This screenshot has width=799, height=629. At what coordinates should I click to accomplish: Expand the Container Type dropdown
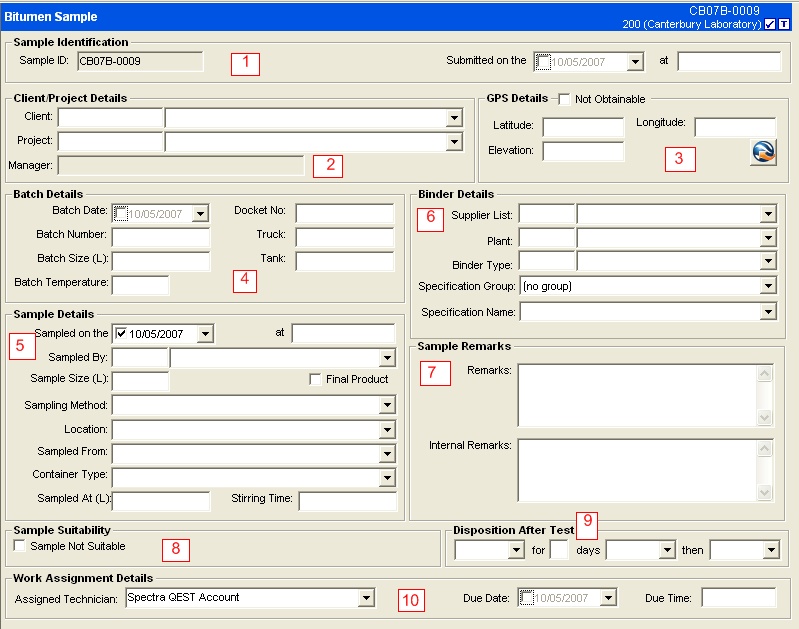[x=387, y=477]
